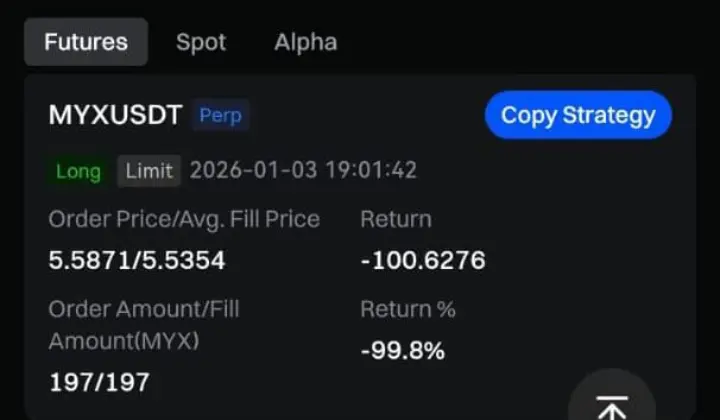Tap the Order Price/Avg. Fill Price label

tap(184, 219)
